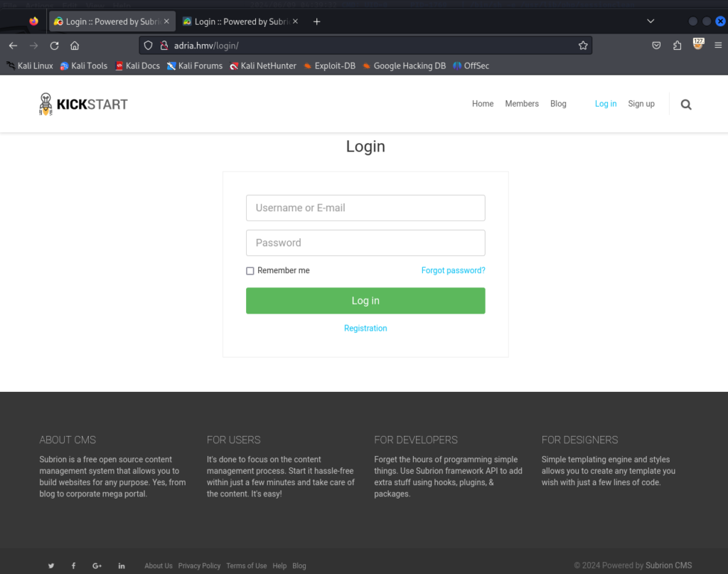Open the Firefox application menu
The height and width of the screenshot is (574, 728).
(718, 46)
